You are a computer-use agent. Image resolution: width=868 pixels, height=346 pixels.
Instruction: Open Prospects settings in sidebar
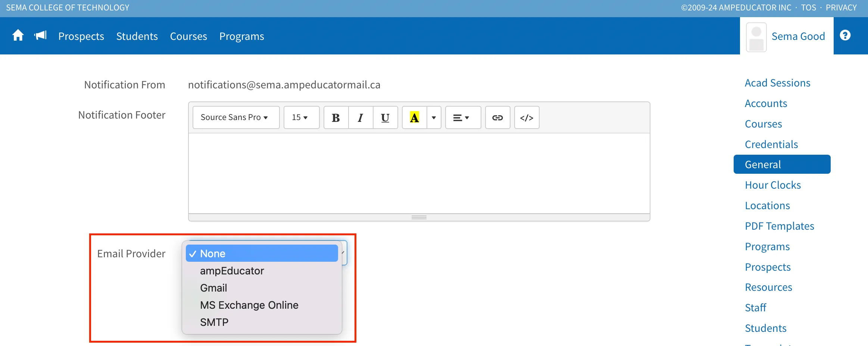coord(768,267)
